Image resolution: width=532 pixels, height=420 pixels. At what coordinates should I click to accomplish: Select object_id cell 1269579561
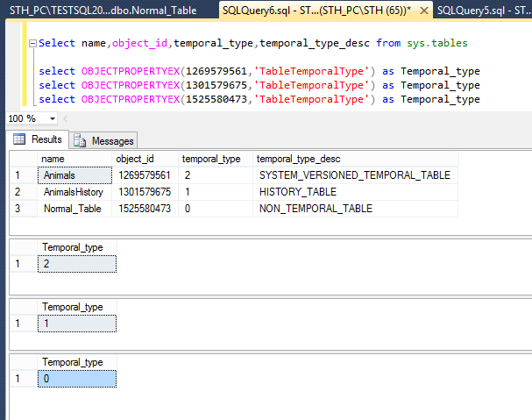pos(145,175)
